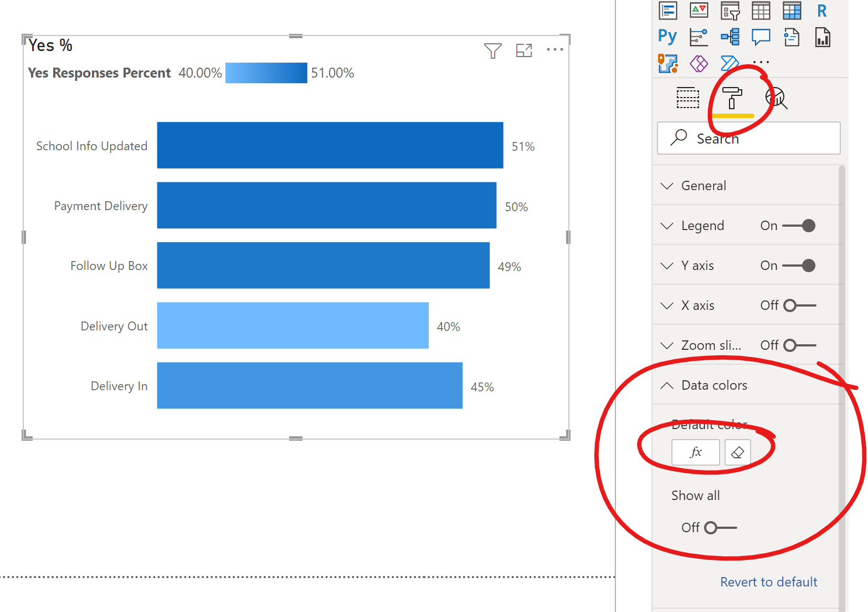Screen dimensions: 868x612
Task: Click Revert to default link
Action: point(769,582)
